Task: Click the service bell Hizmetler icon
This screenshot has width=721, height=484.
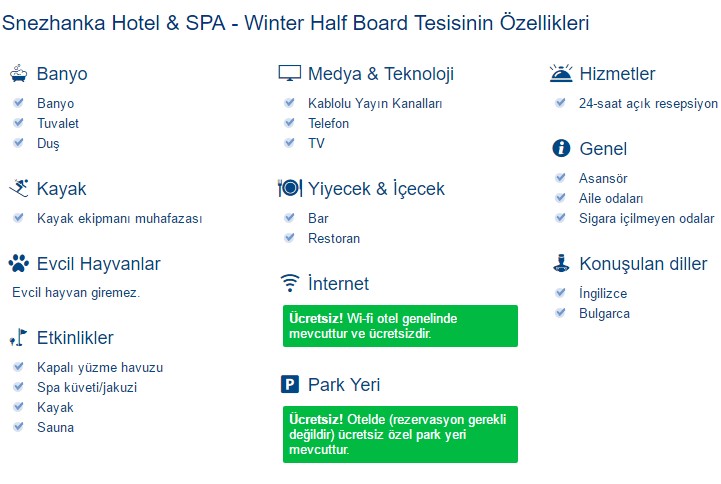Action: click(x=561, y=73)
